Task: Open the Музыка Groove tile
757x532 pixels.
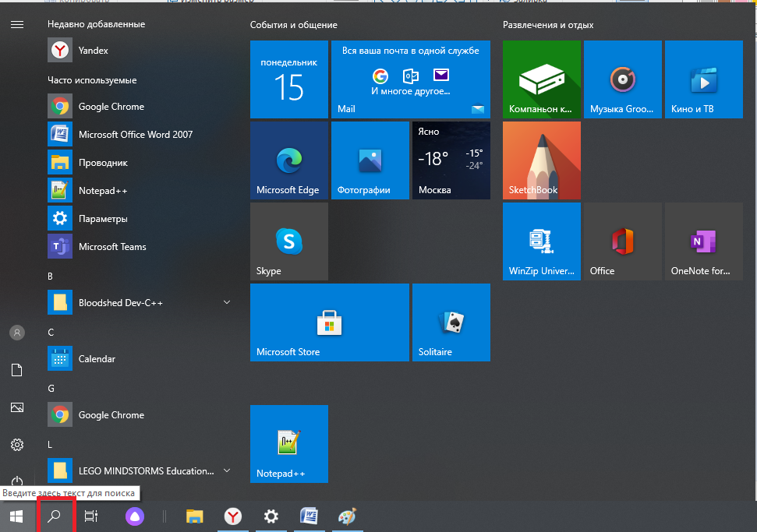Action: tap(623, 79)
